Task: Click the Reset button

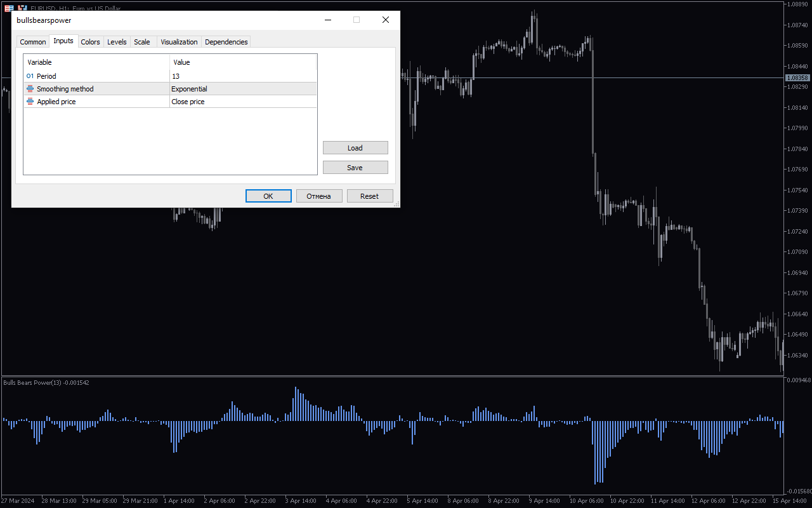Action: pyautogui.click(x=370, y=196)
